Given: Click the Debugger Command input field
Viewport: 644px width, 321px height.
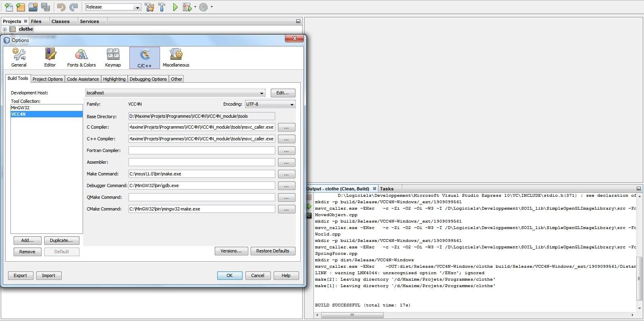Looking at the screenshot, I should (202, 186).
